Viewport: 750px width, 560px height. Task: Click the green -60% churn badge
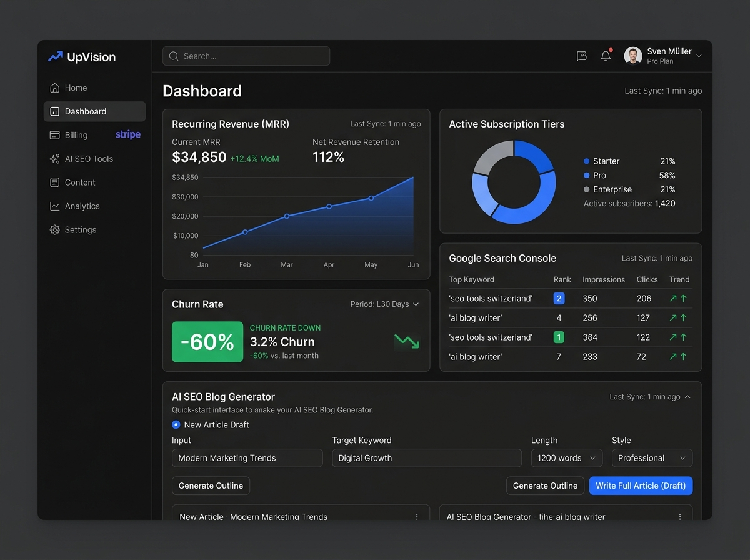tap(207, 342)
